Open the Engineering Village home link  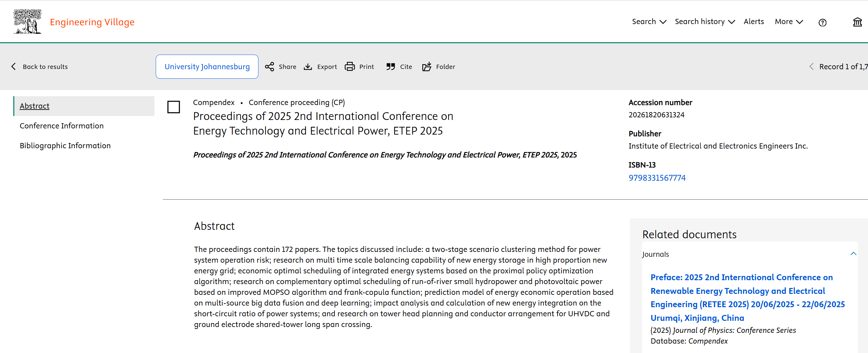tap(92, 22)
